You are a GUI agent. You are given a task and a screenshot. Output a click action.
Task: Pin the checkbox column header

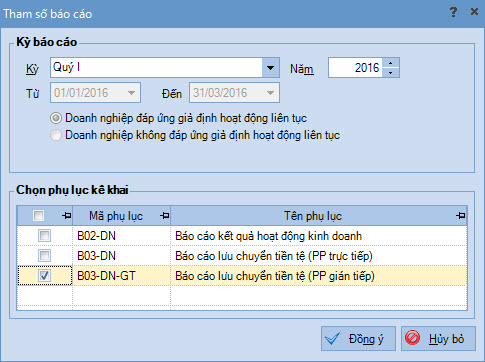click(67, 216)
